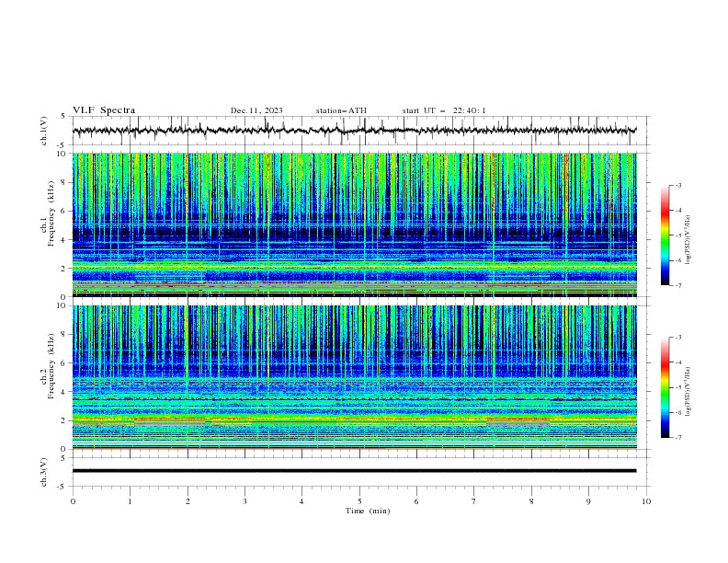Click the ch.2 spectrogram color bar
The width and height of the screenshot is (728, 563).
tap(665, 387)
